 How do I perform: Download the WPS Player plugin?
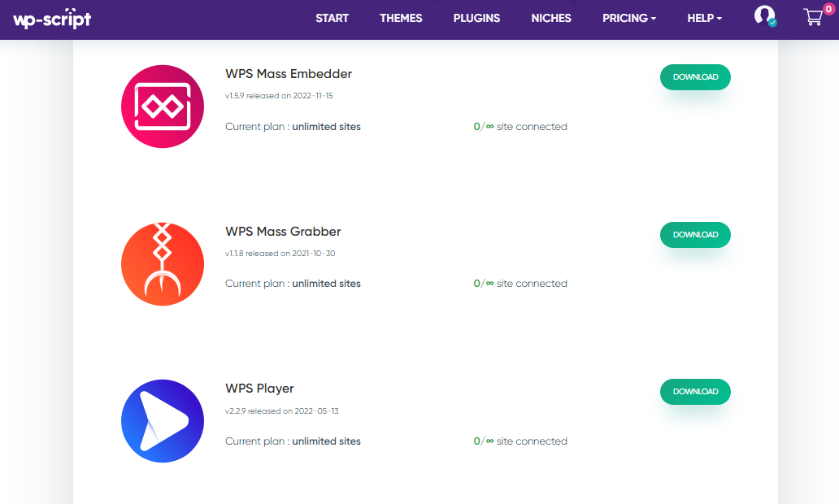tap(695, 392)
